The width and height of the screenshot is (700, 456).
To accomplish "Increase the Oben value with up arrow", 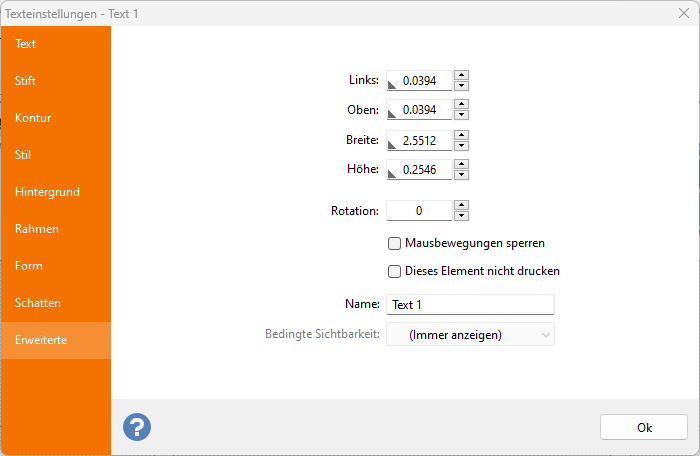I will tap(461, 105).
